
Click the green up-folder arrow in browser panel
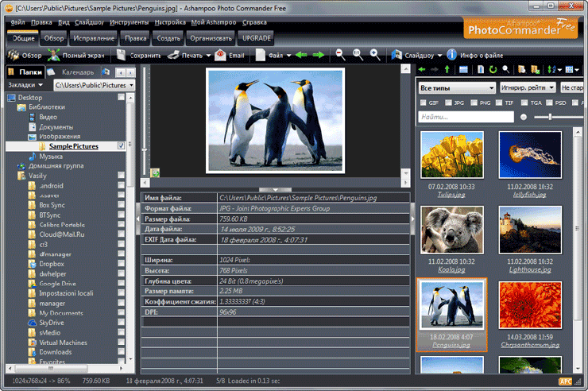[447, 69]
